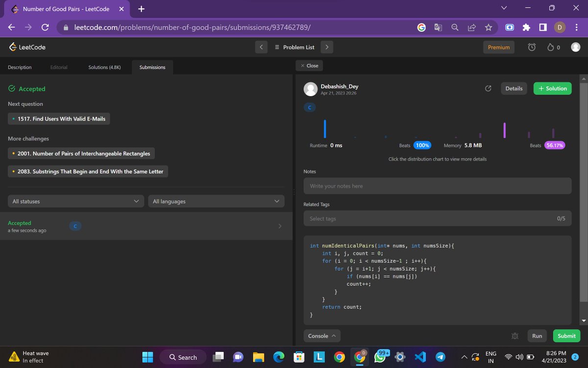Click the Premium button
Viewport: 588px width, 368px height.
point(499,47)
